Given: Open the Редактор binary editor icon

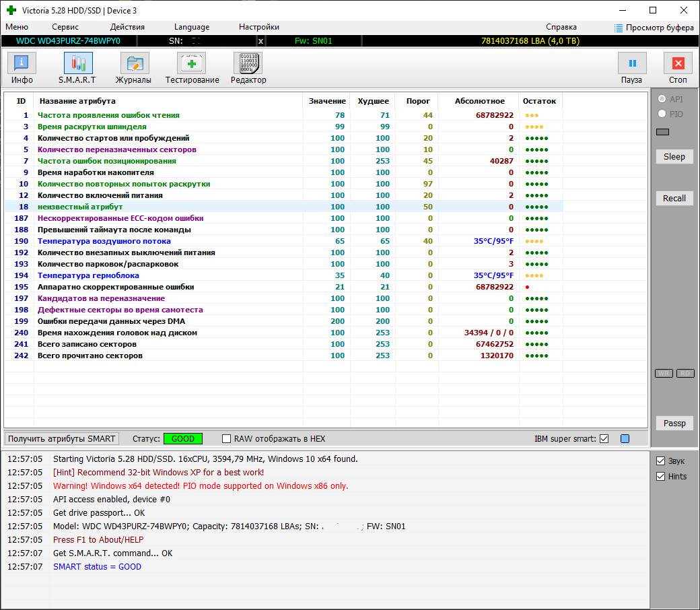Looking at the screenshot, I should (248, 64).
